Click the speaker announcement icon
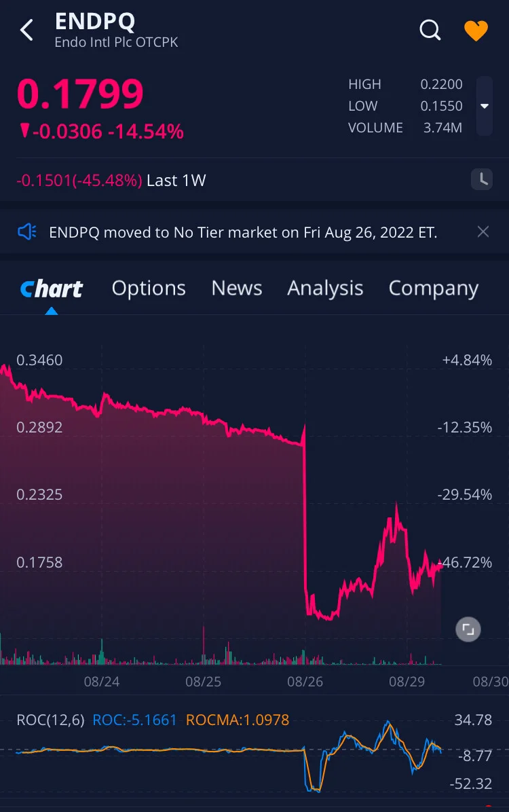Screen dimensions: 509x812 tap(27, 232)
